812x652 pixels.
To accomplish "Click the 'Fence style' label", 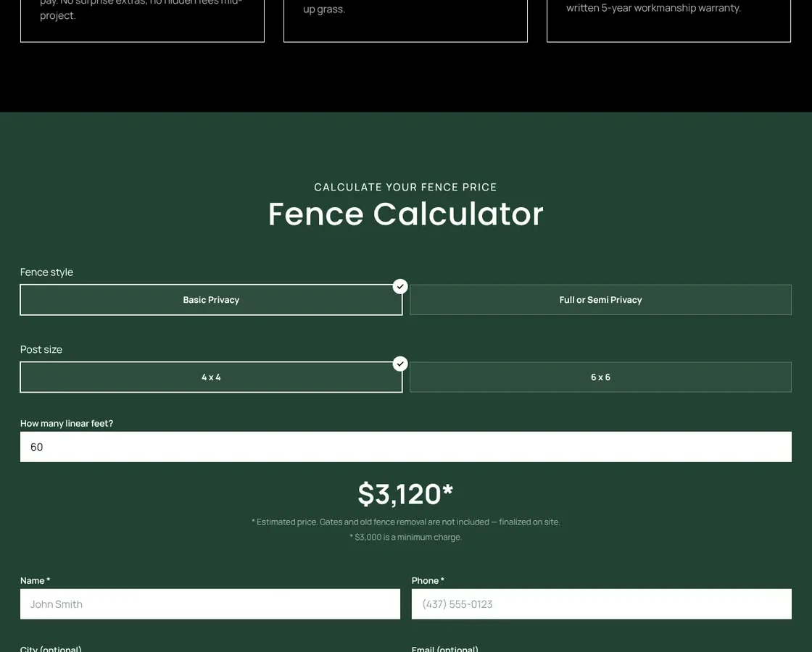I will [46, 272].
